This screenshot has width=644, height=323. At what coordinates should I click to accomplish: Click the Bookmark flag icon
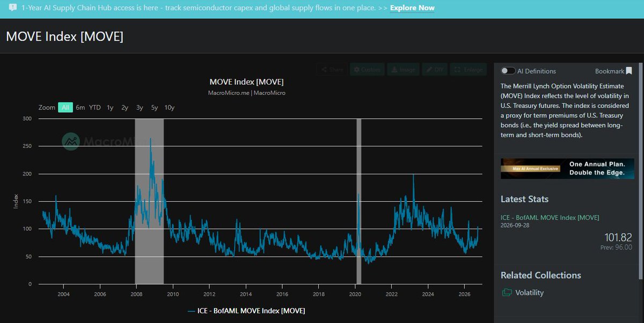tap(629, 71)
